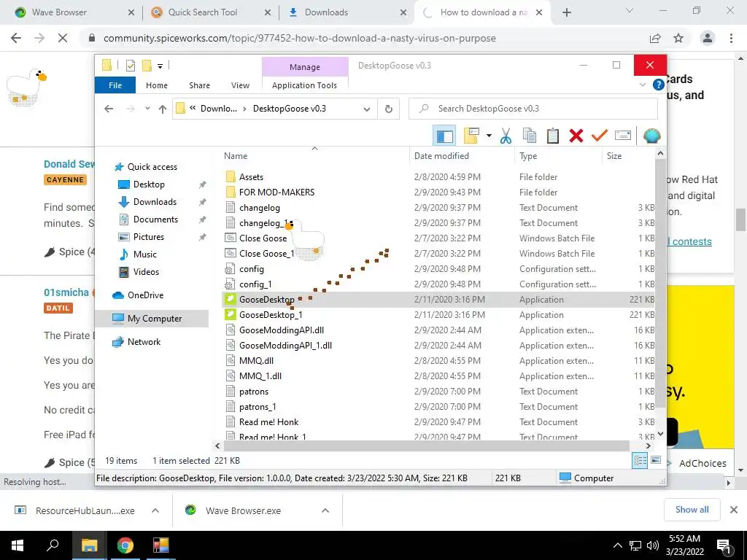Sort by the Type column header
The height and width of the screenshot is (560, 747).
click(528, 156)
